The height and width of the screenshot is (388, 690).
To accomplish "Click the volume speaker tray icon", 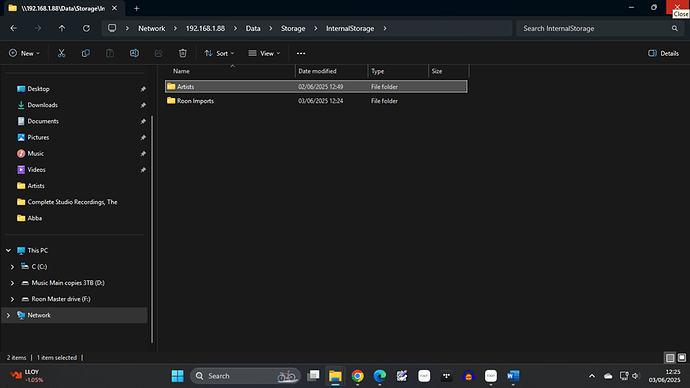I will (635, 376).
